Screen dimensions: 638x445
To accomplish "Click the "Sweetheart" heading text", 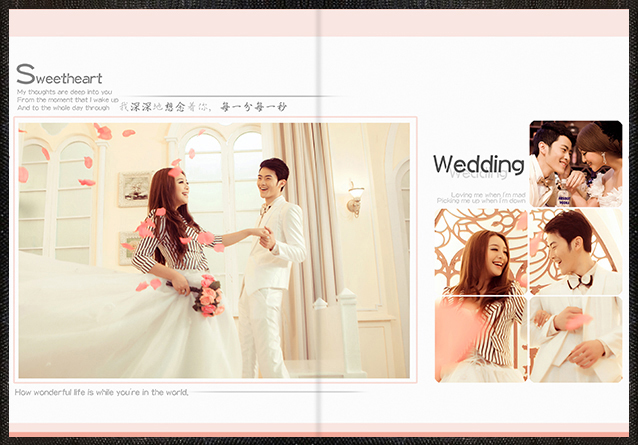I will [59, 76].
